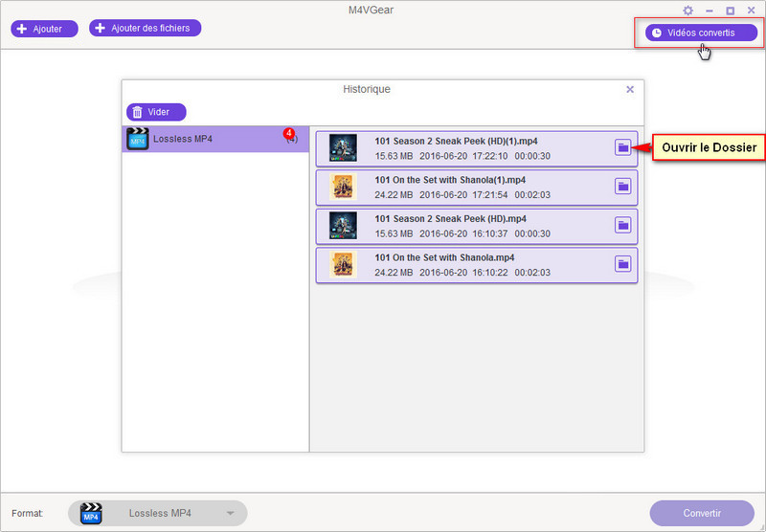The height and width of the screenshot is (532, 766).
Task: Click thumbnail of On the Set with Shanola(1).mp4
Action: [x=343, y=187]
